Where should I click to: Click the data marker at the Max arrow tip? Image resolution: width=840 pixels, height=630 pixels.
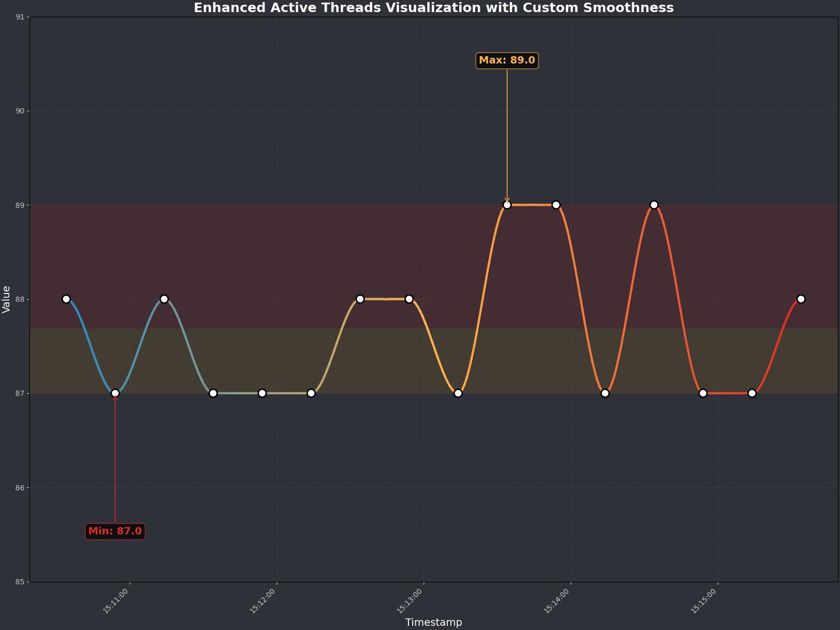(507, 205)
